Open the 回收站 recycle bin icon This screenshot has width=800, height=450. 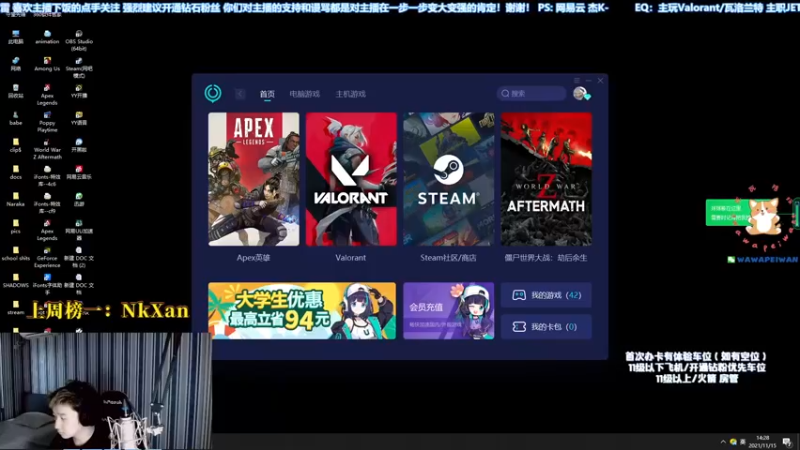tap(16, 91)
